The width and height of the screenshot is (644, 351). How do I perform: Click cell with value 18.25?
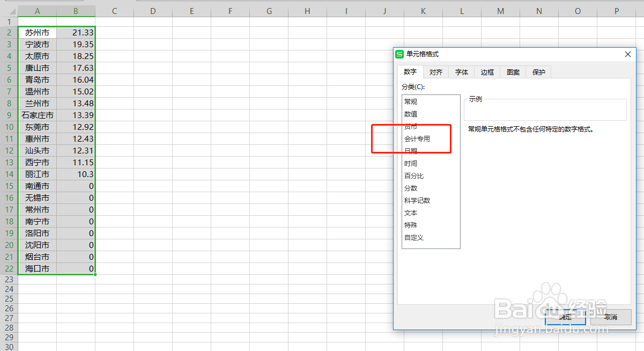76,56
